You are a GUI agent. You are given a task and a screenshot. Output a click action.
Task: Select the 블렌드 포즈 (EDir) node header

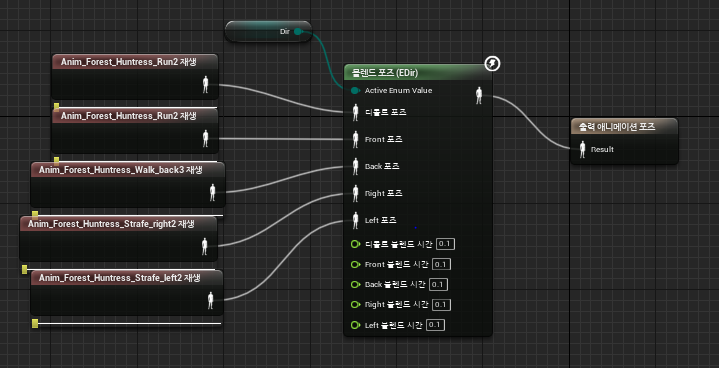(418, 72)
